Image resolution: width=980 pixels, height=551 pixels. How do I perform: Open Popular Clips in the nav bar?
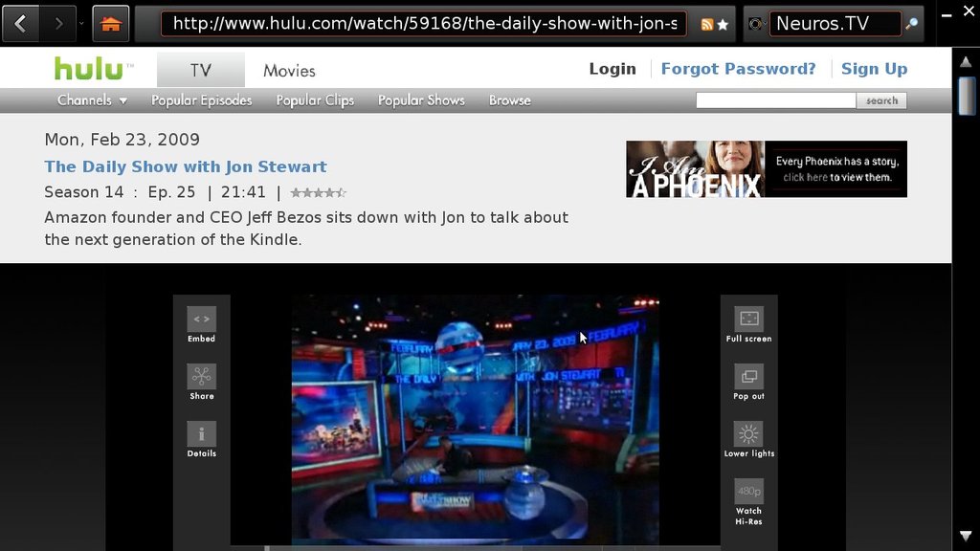[x=315, y=99]
